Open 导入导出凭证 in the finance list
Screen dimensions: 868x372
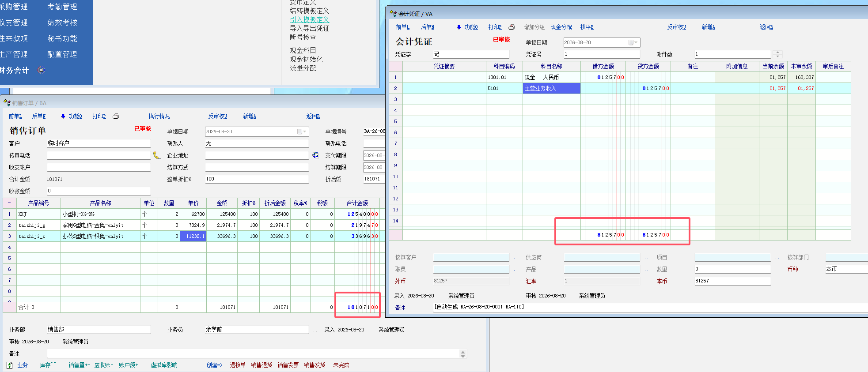point(309,28)
